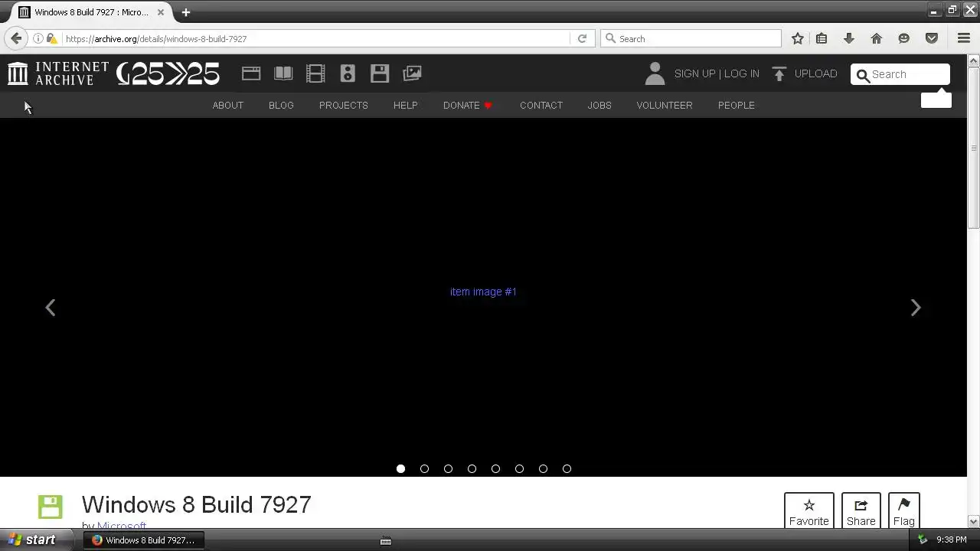Open the Texts book icon
The width and height of the screenshot is (980, 551).
[283, 73]
